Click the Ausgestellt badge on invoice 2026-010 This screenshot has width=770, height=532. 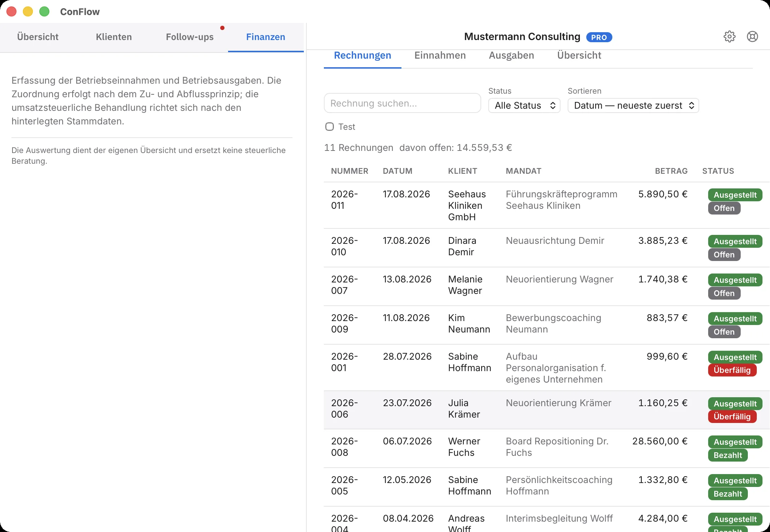tap(735, 241)
